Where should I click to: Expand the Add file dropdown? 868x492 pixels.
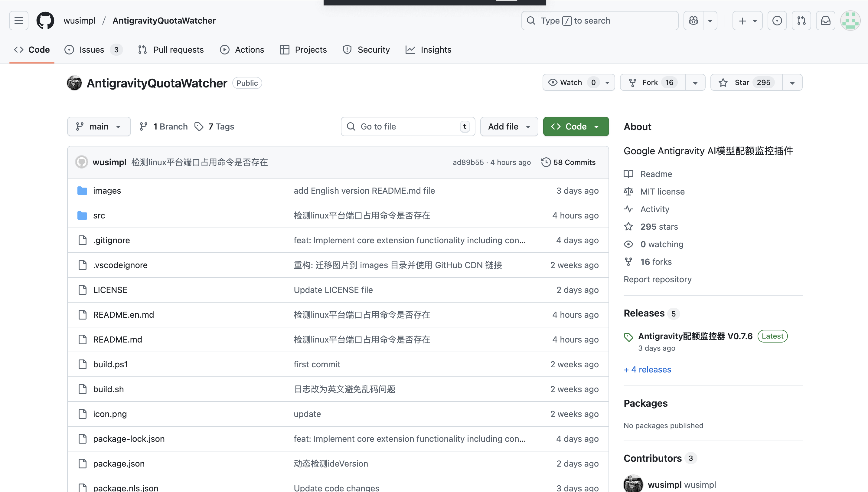click(x=509, y=126)
